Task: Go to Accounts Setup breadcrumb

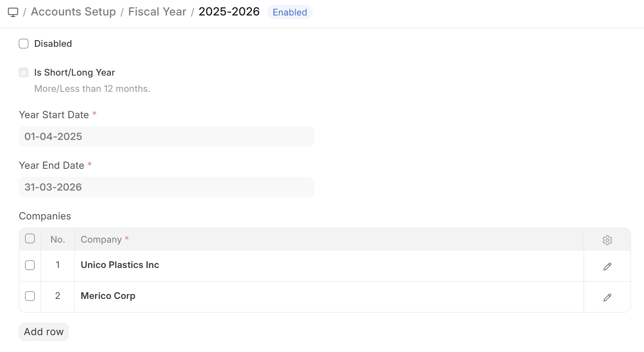Action: click(73, 12)
